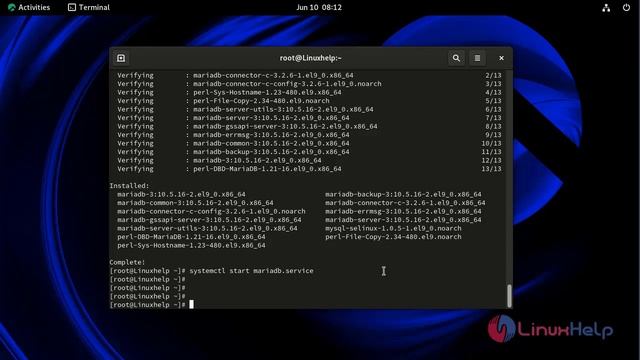Click 'perl-File-Copy-2.34-480.el9.noarch' in the Installed list
The height and width of the screenshot is (360, 640).
(393, 237)
